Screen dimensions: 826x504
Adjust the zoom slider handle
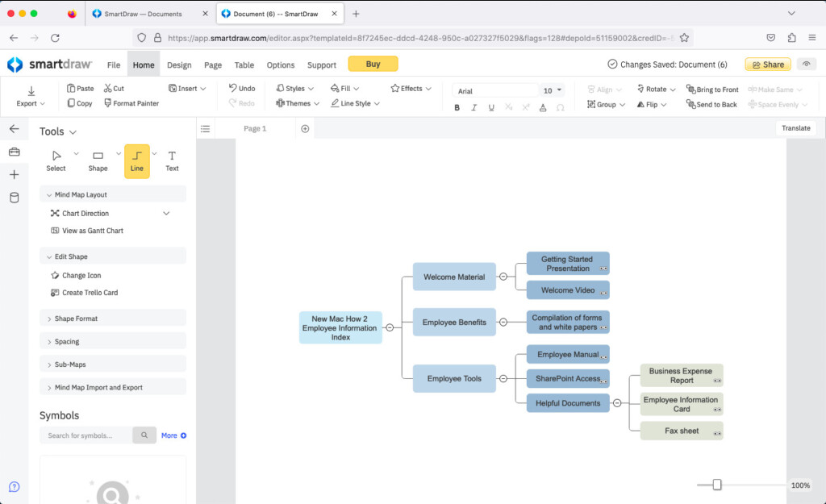(716, 485)
